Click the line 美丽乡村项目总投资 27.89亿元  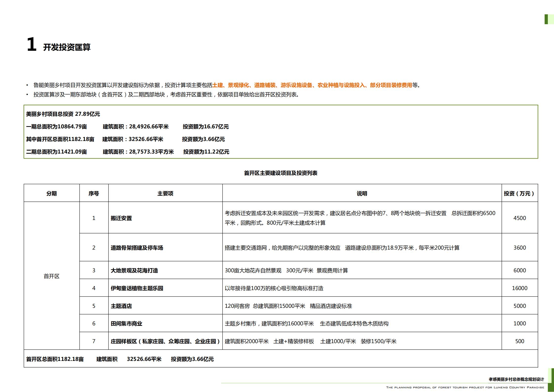click(63, 114)
